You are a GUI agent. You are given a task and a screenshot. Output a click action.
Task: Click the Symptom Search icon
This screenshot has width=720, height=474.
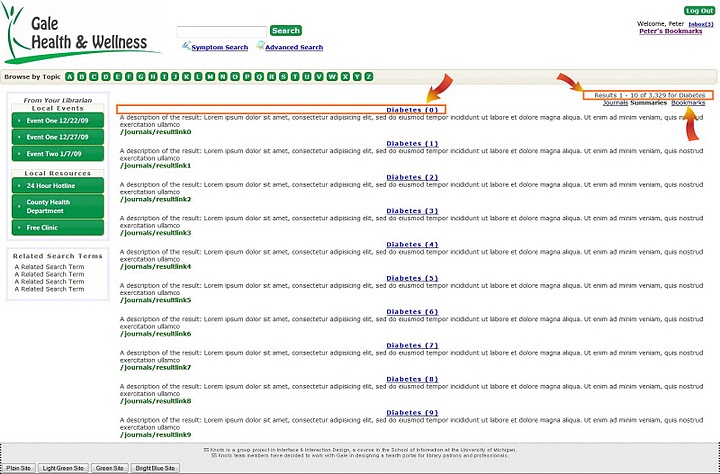coord(185,47)
